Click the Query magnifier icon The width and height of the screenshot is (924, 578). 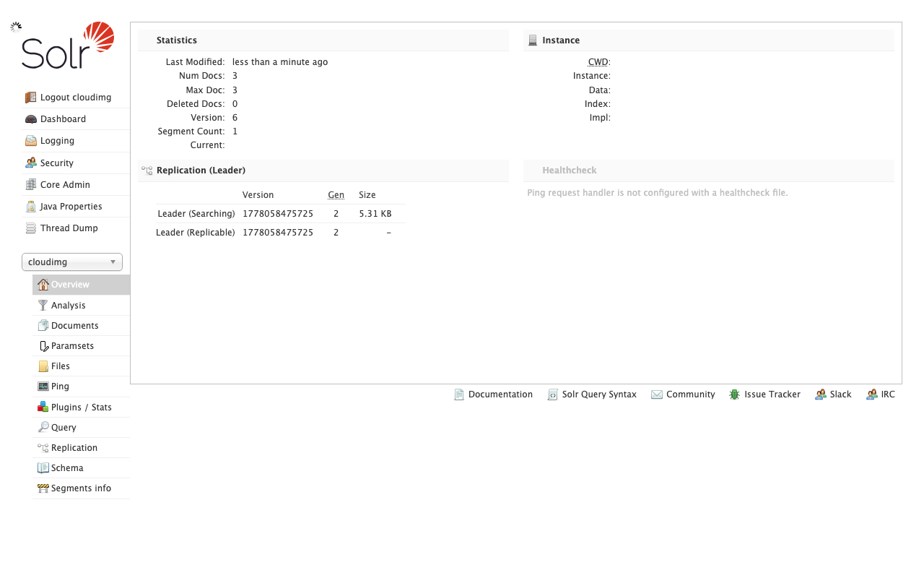point(43,428)
